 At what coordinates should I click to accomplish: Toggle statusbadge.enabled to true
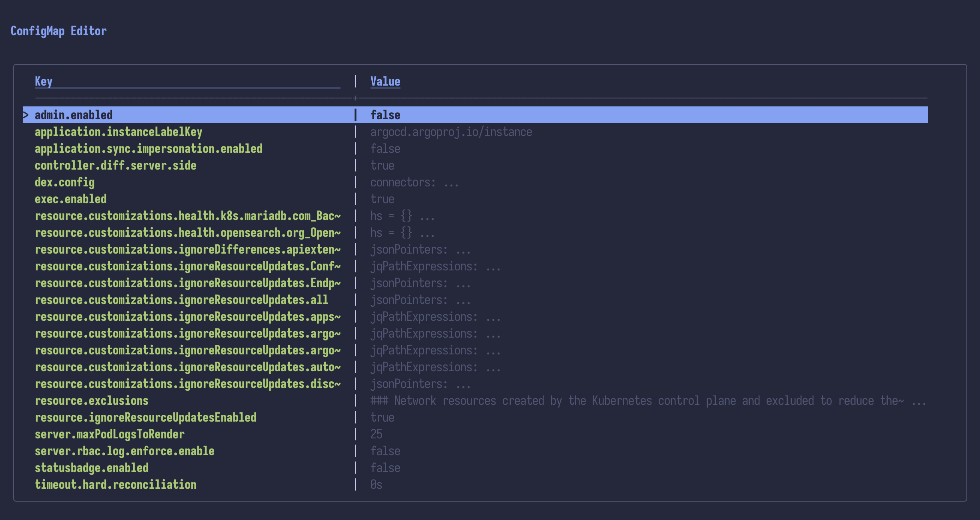point(385,468)
